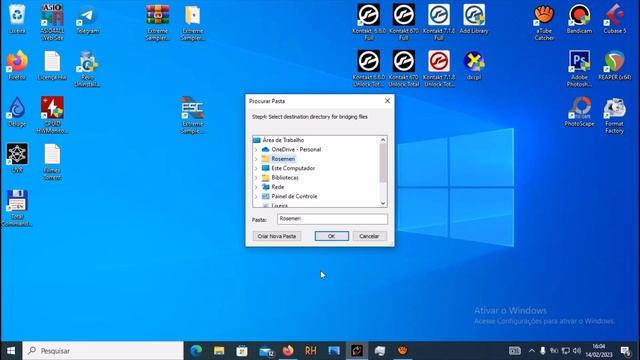The width and height of the screenshot is (640, 360).
Task: Click the Pasta folder name field
Action: tap(332, 219)
